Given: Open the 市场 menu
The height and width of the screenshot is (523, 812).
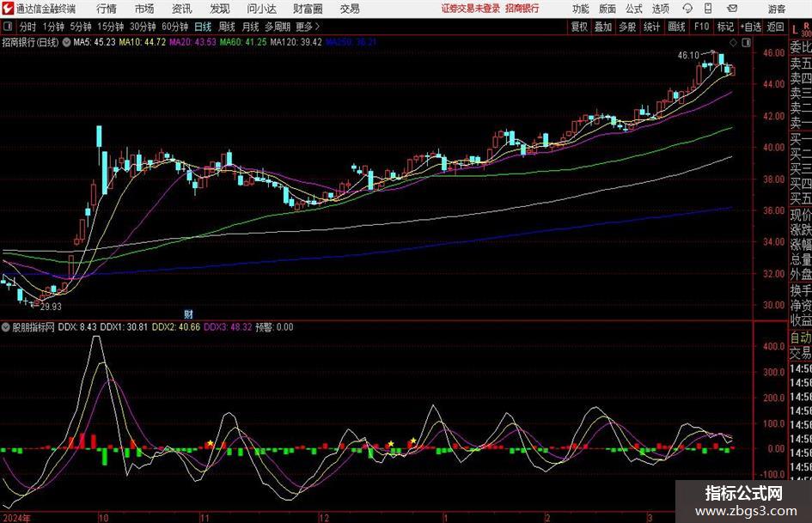Looking at the screenshot, I should (x=144, y=9).
